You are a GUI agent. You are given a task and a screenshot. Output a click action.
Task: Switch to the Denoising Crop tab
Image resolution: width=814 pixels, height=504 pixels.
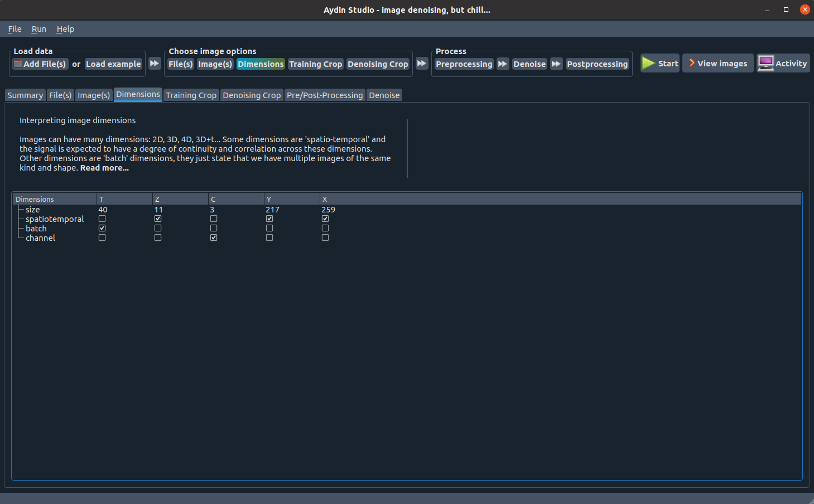pyautogui.click(x=252, y=95)
